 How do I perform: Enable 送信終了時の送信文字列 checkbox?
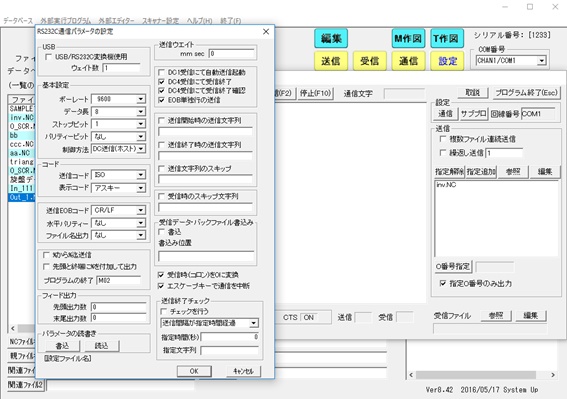pyautogui.click(x=162, y=145)
